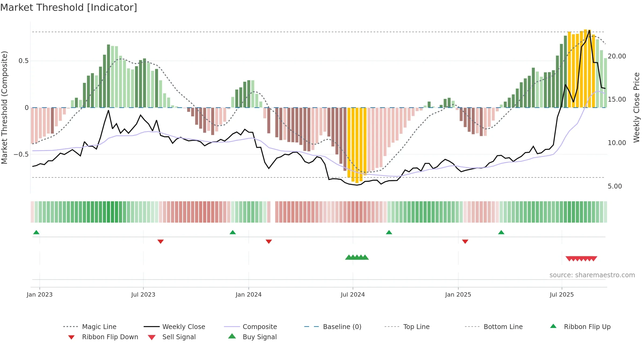Click the 10.00 weekly close price tick
This screenshot has height=362, width=644.
tap(617, 143)
